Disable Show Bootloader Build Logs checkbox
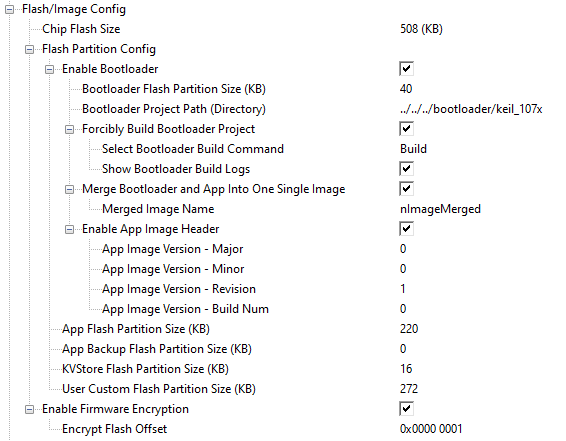The image size is (566, 441). click(x=406, y=169)
